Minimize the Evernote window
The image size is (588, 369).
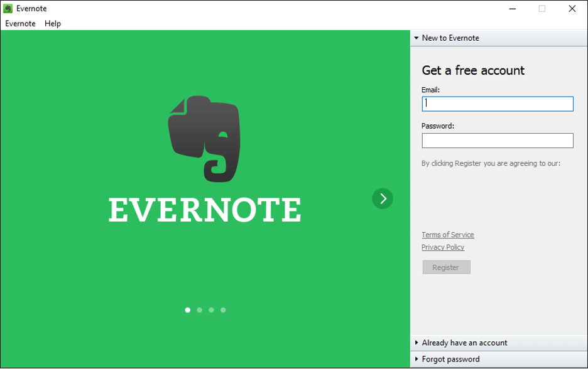[x=513, y=9]
